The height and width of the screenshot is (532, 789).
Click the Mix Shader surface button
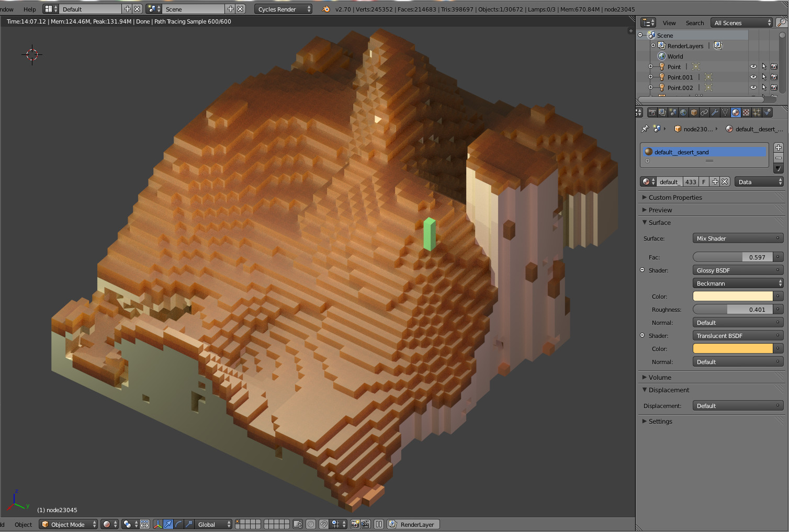pos(737,239)
